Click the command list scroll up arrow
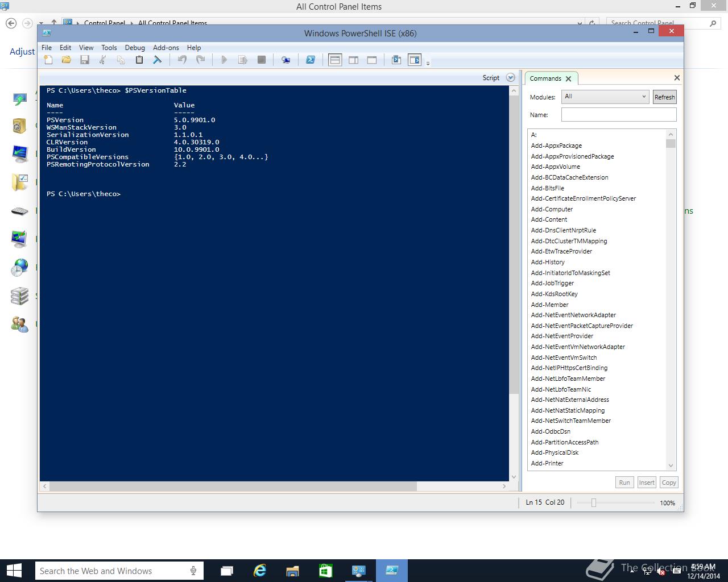The width and height of the screenshot is (728, 582). [671, 135]
